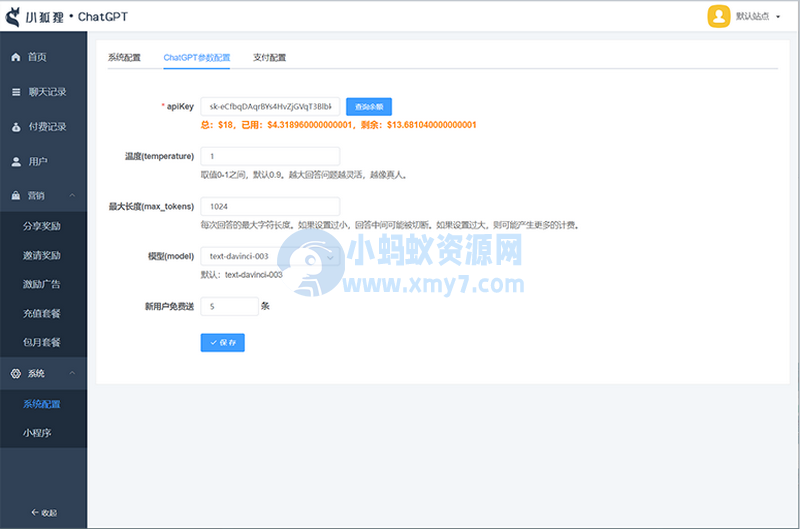Click the 查询余额 button

coord(369,107)
